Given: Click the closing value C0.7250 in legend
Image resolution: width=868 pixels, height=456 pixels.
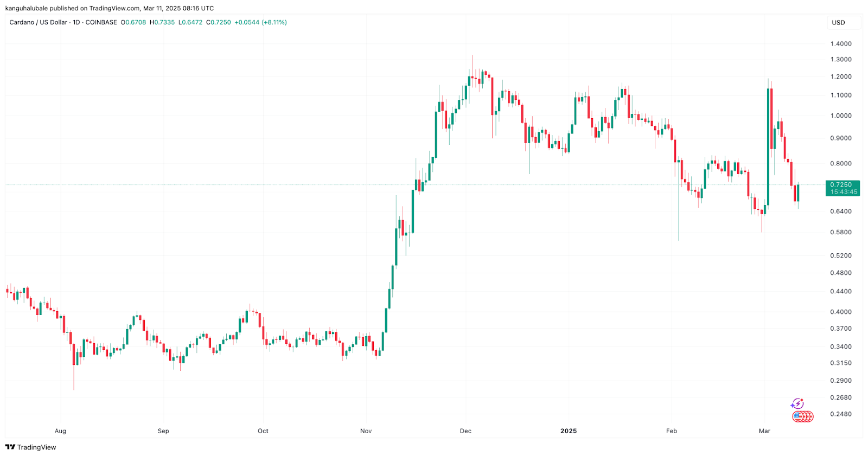Looking at the screenshot, I should pyautogui.click(x=219, y=22).
